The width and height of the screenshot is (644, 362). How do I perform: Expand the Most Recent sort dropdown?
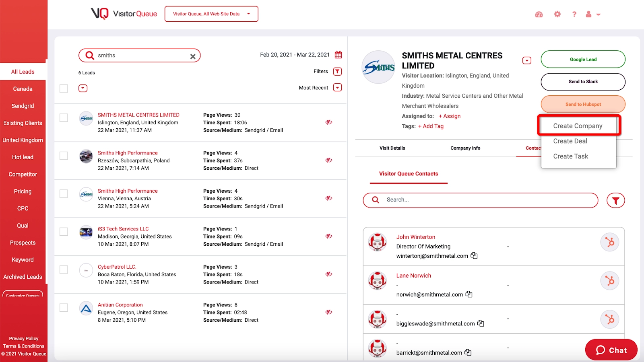[338, 88]
